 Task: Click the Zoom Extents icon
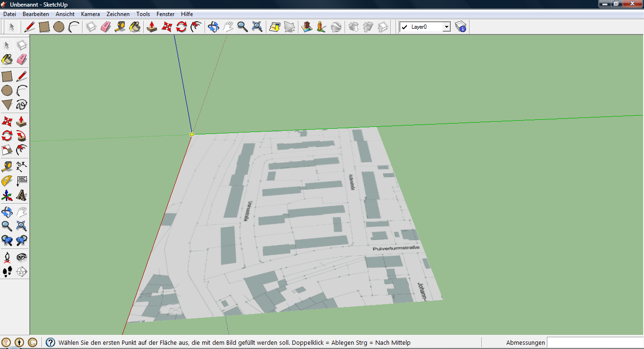pyautogui.click(x=256, y=27)
